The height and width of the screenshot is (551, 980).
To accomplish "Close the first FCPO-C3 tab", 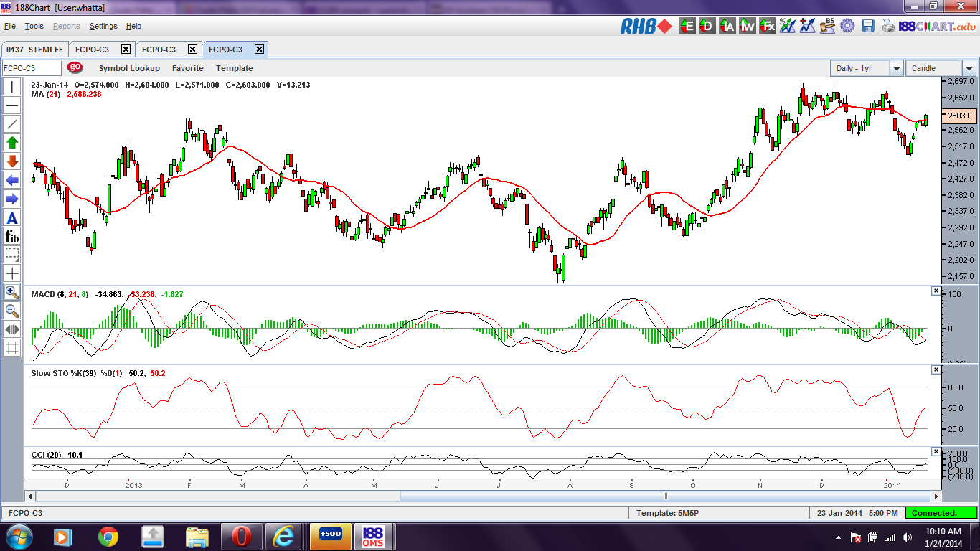I will [126, 50].
